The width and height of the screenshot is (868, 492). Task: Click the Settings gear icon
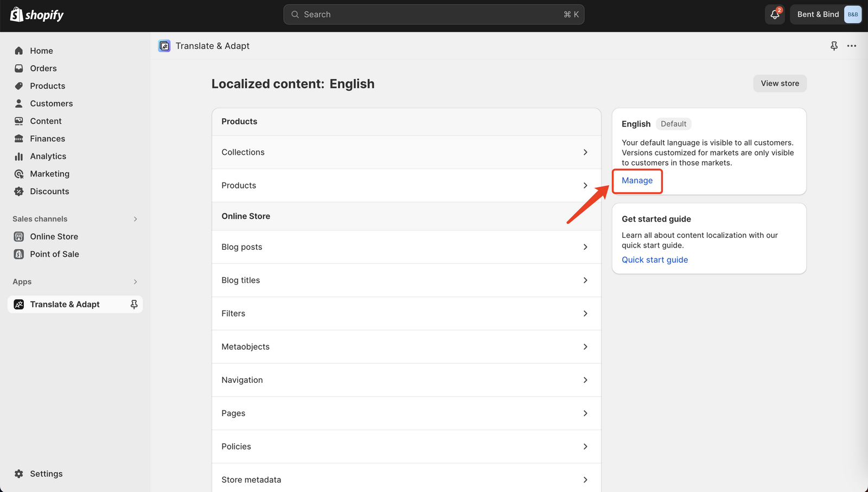(x=19, y=474)
